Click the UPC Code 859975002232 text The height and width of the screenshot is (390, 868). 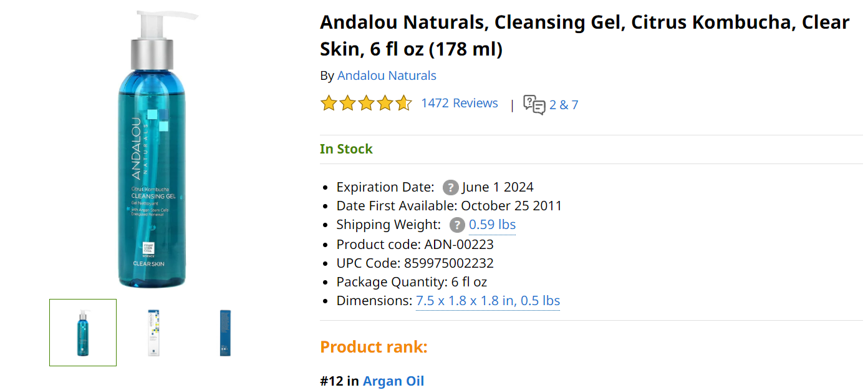point(415,263)
